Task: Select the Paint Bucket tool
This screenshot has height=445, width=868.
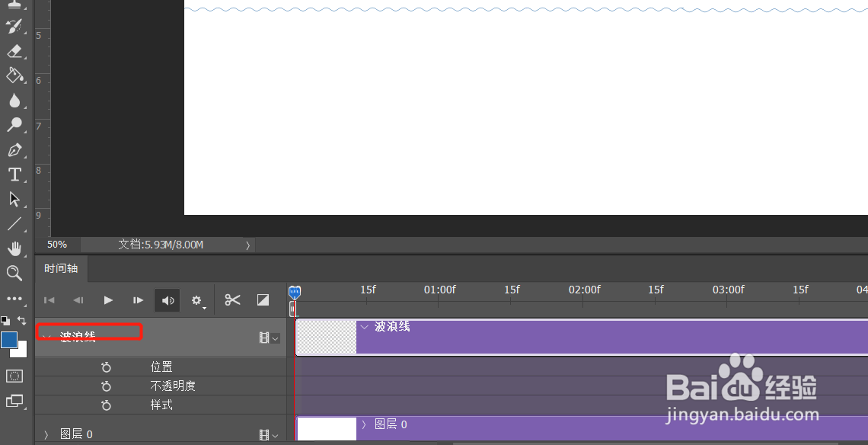Action: click(14, 75)
